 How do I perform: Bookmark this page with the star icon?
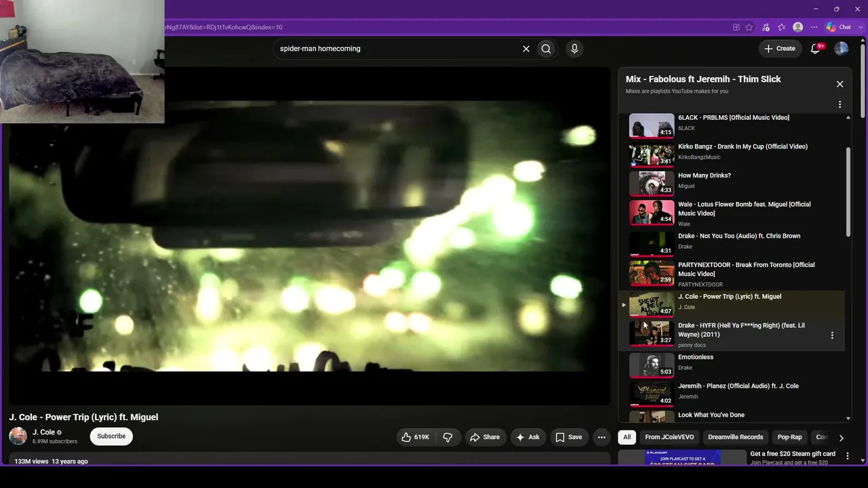click(x=749, y=27)
